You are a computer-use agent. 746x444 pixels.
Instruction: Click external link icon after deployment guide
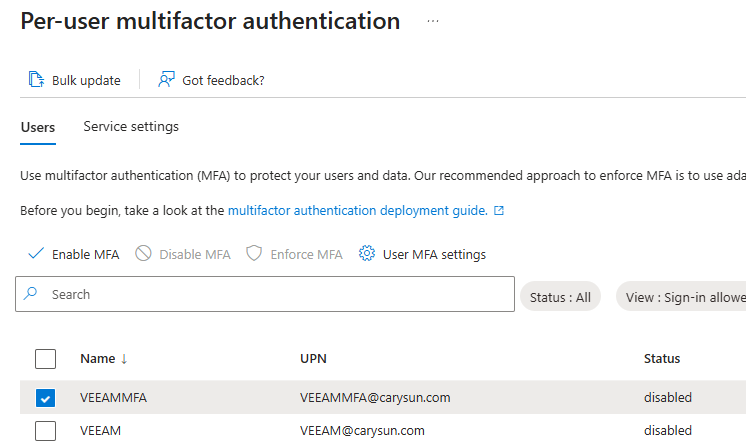[499, 211]
